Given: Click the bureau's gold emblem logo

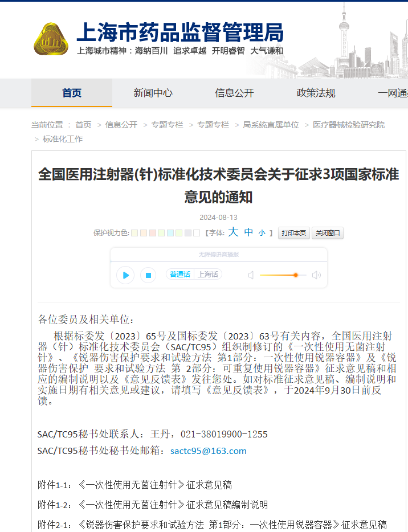Looking at the screenshot, I should (x=51, y=39).
